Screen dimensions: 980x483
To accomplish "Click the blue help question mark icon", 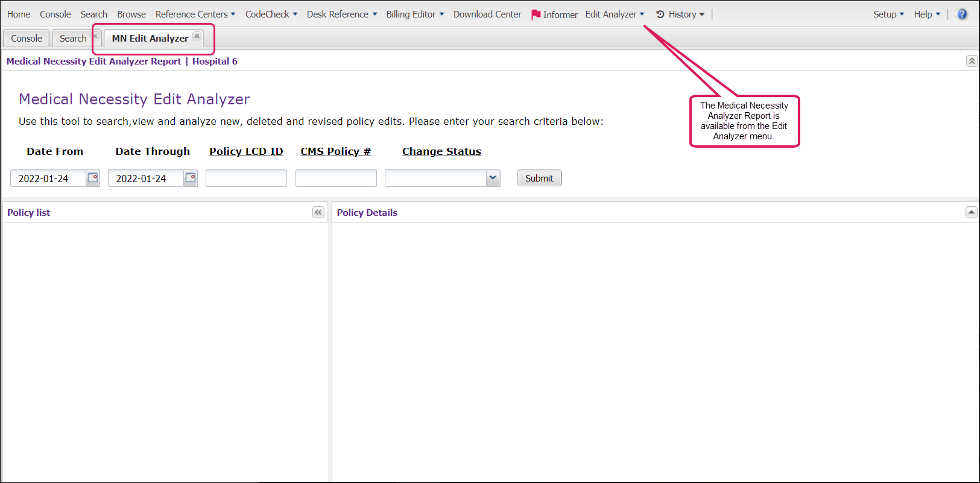I will pos(963,14).
